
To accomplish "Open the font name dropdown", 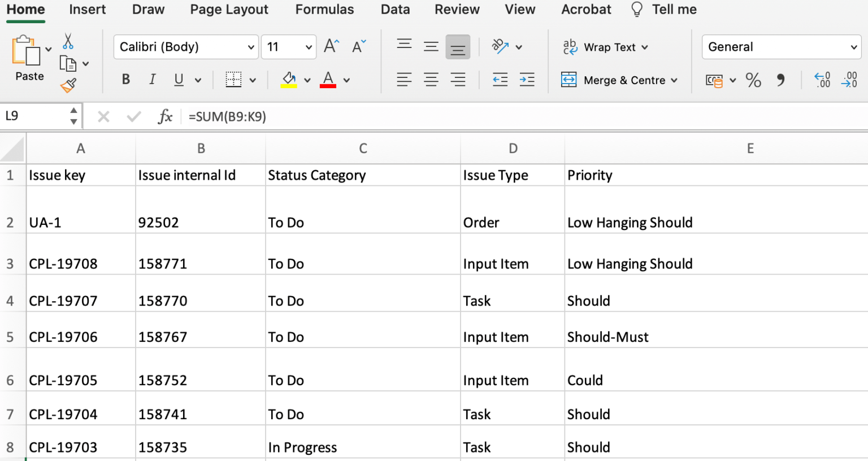I will (250, 47).
